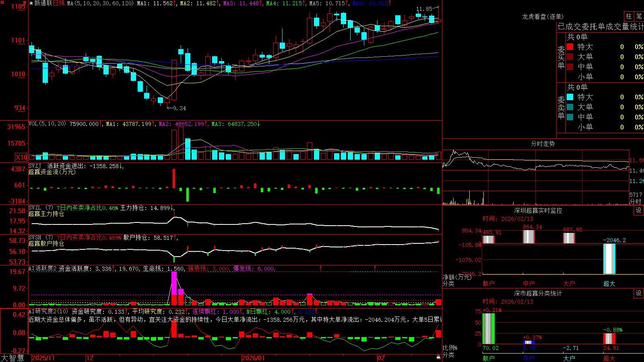Click the stock name 新通联
Viewport: 644px width, 362px height.
click(x=43, y=3)
